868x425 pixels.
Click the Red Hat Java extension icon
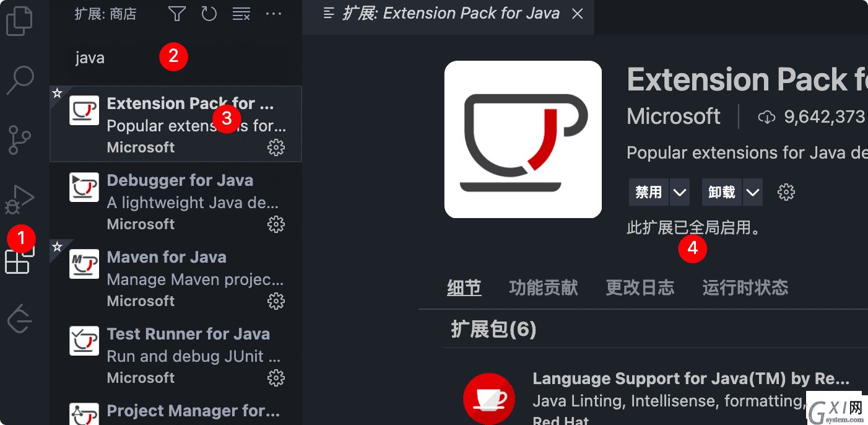pos(489,399)
